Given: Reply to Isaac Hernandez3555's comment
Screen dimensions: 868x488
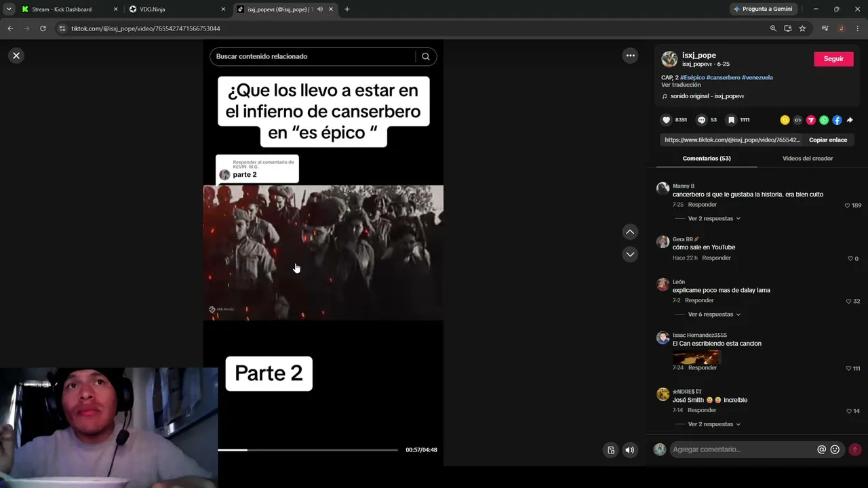Looking at the screenshot, I should (x=702, y=368).
